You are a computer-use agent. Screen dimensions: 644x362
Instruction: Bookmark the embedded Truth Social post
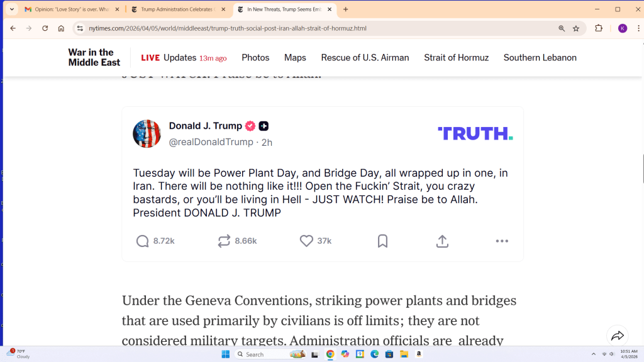[x=382, y=241]
